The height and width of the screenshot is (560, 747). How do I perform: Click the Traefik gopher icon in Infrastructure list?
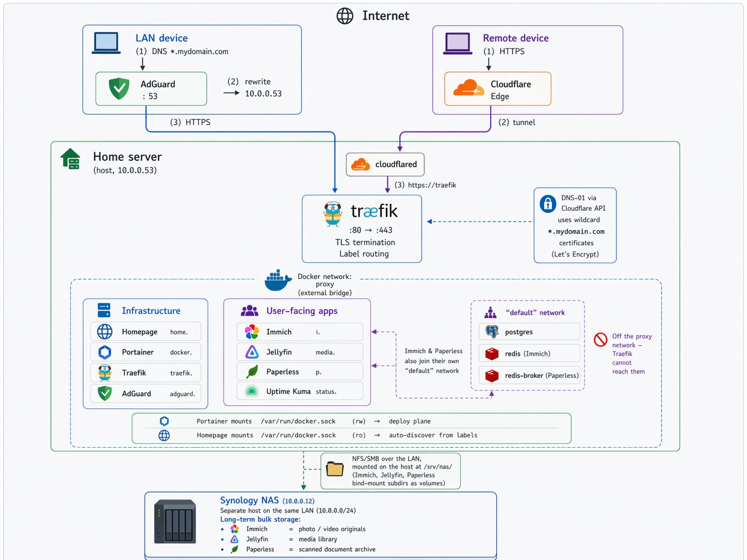[105, 373]
